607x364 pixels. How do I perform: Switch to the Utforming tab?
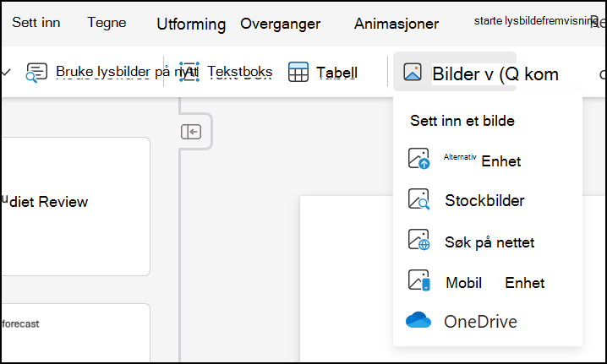click(191, 24)
